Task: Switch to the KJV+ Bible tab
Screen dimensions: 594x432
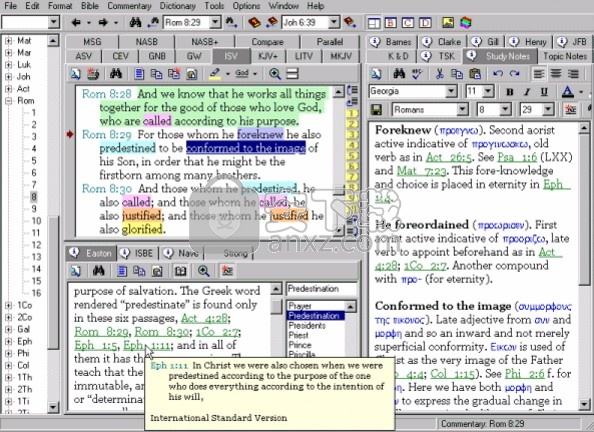Action: pos(268,56)
